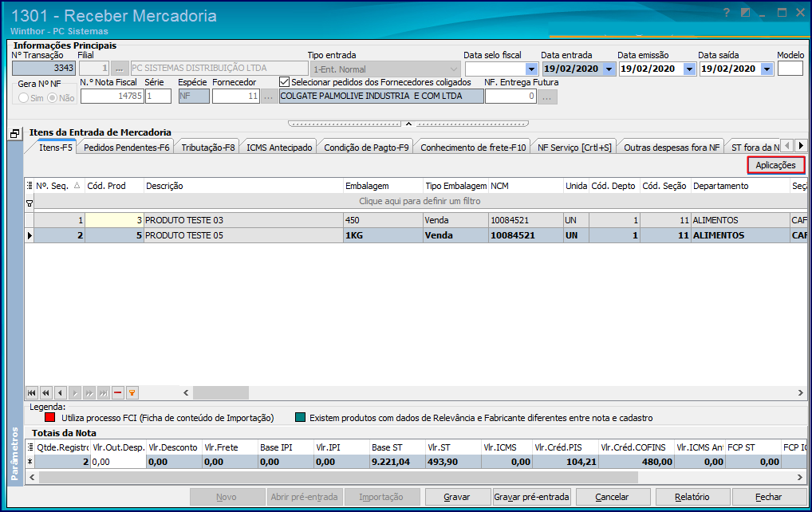Click Vlr.ST value 493,90
This screenshot has width=812, height=512.
click(453, 462)
